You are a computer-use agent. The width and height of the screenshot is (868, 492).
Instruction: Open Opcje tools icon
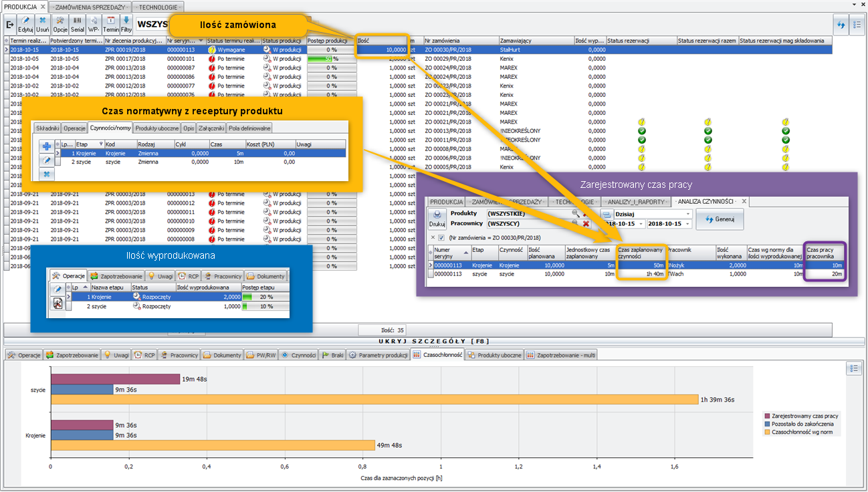pos(60,25)
